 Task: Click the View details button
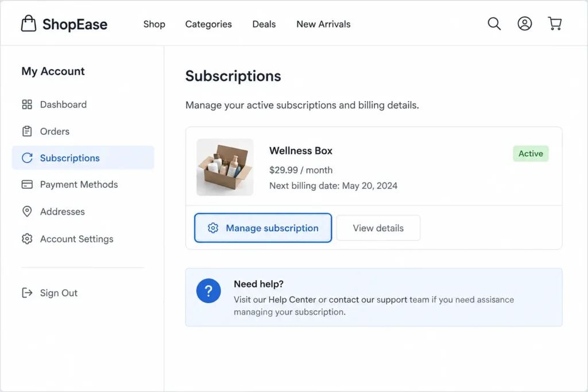pyautogui.click(x=378, y=228)
